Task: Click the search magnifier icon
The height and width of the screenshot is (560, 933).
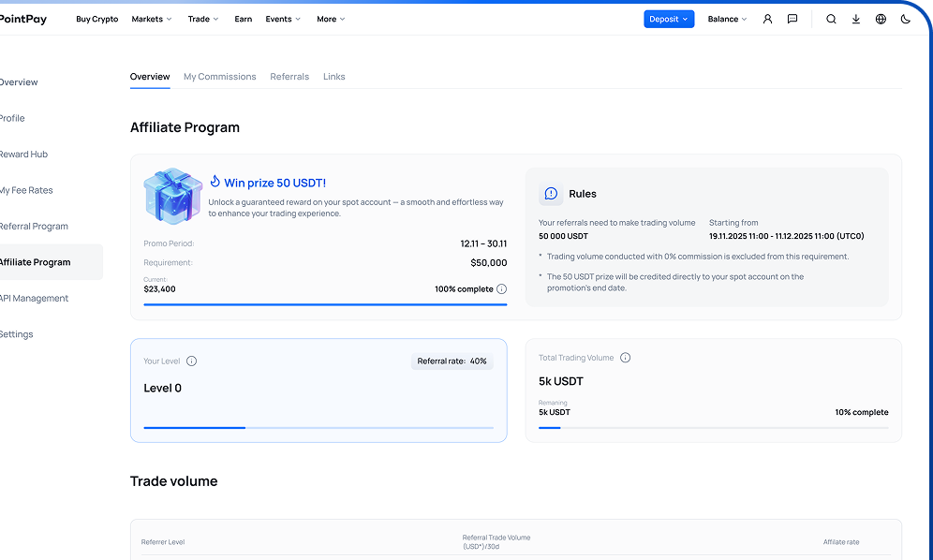Action: point(831,19)
